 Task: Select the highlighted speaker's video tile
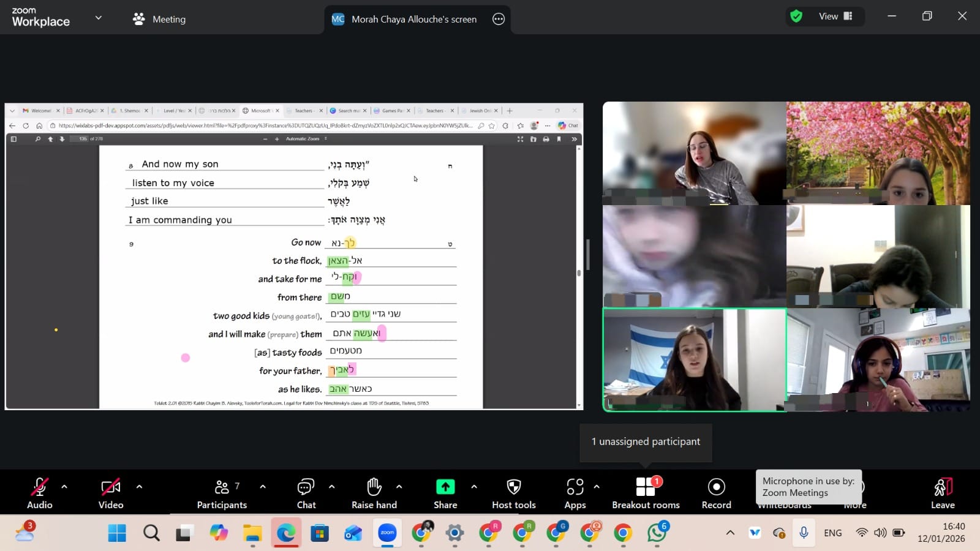point(694,360)
